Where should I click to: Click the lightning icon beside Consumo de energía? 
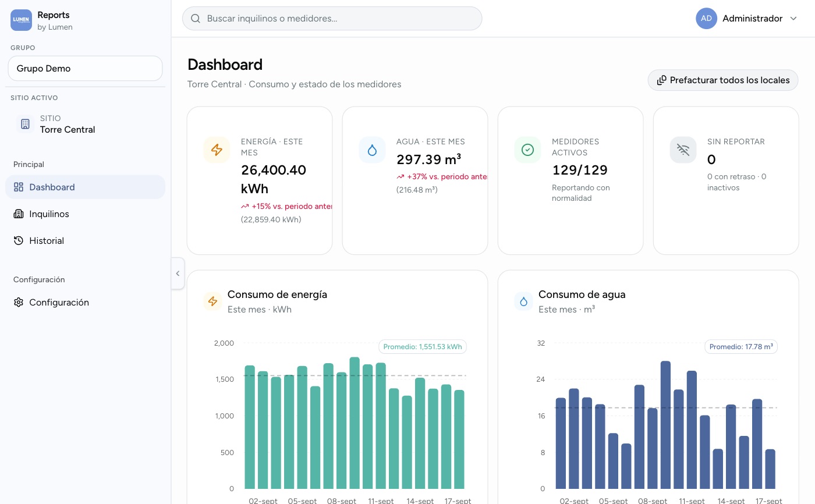212,301
